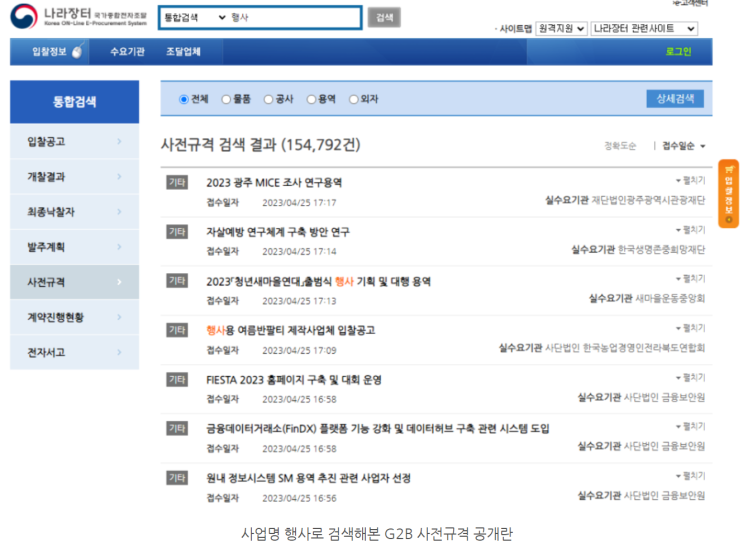
Task: Go to 개찰결과 in the sidebar
Action: pyautogui.click(x=74, y=176)
